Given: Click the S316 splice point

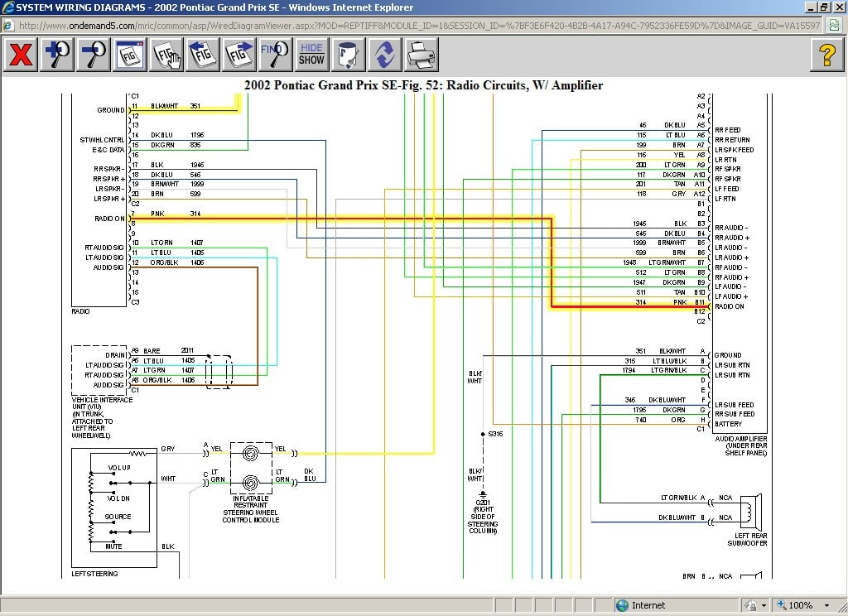Looking at the screenshot, I should 484,434.
